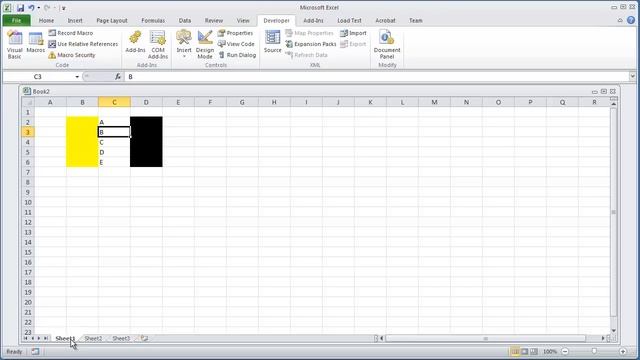Go to the first sheet tab
Screen dimensions: 640x360
pos(26,338)
